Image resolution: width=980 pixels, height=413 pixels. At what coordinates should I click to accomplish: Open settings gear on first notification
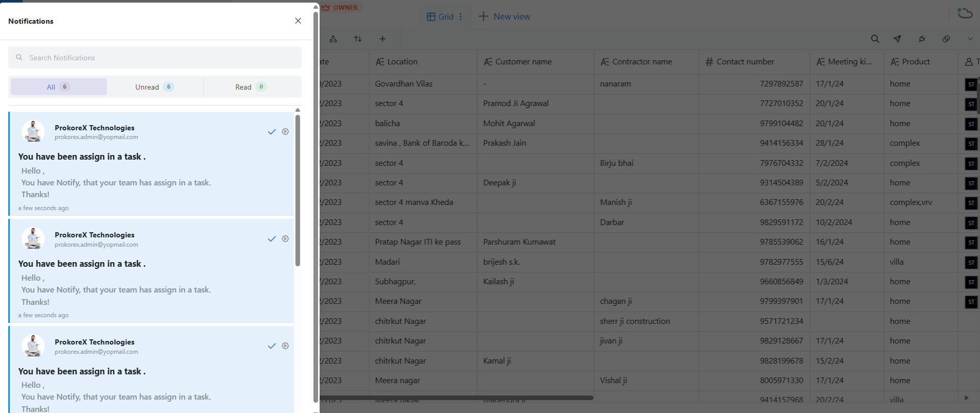click(285, 132)
